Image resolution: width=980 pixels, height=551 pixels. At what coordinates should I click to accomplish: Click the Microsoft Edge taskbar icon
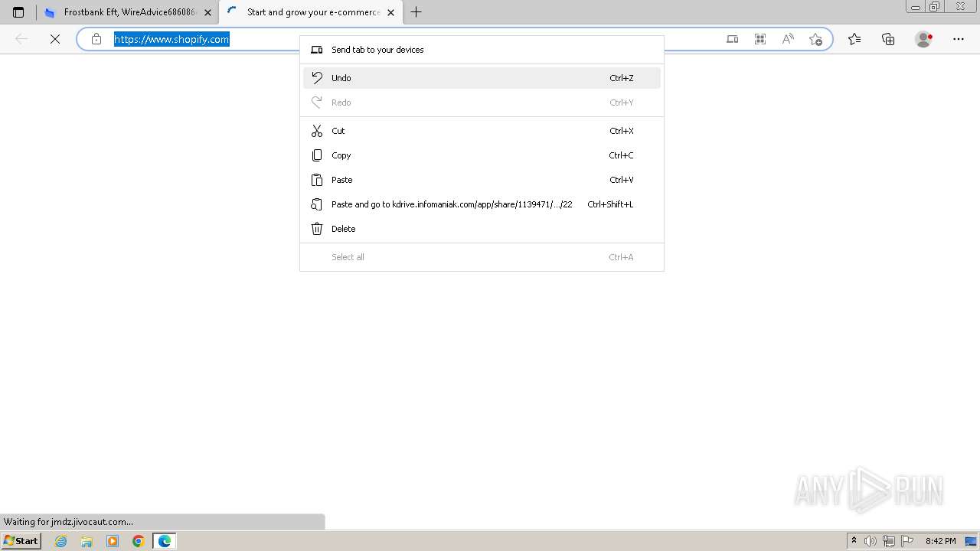[x=165, y=541]
